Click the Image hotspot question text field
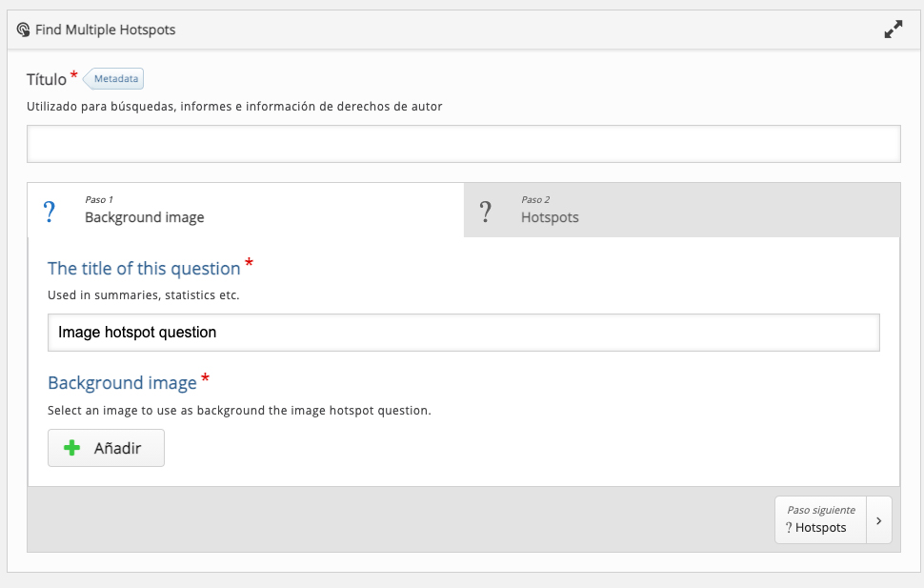 [x=464, y=333]
